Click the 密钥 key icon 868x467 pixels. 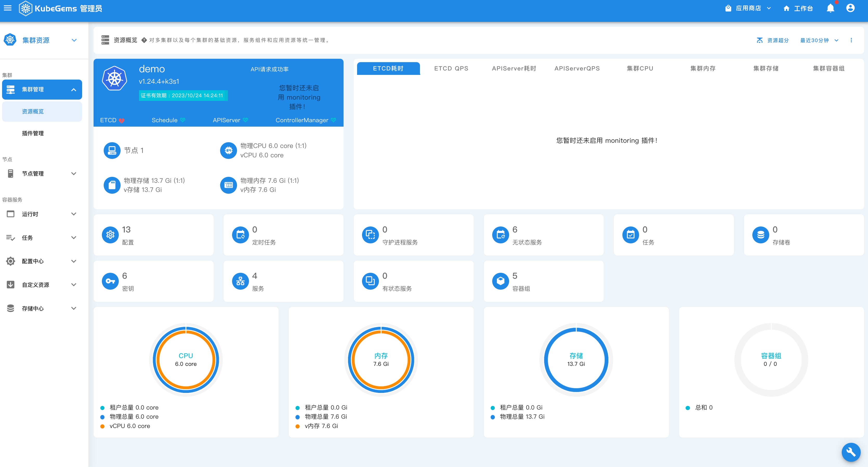(x=110, y=281)
